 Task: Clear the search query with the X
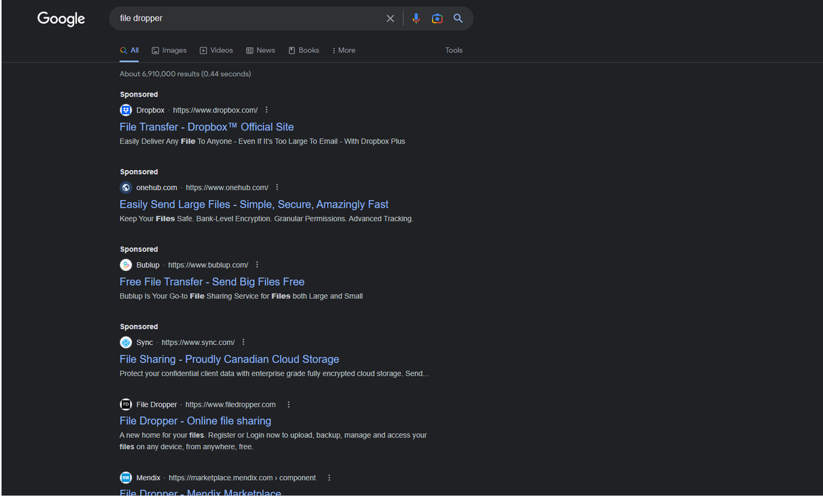390,18
